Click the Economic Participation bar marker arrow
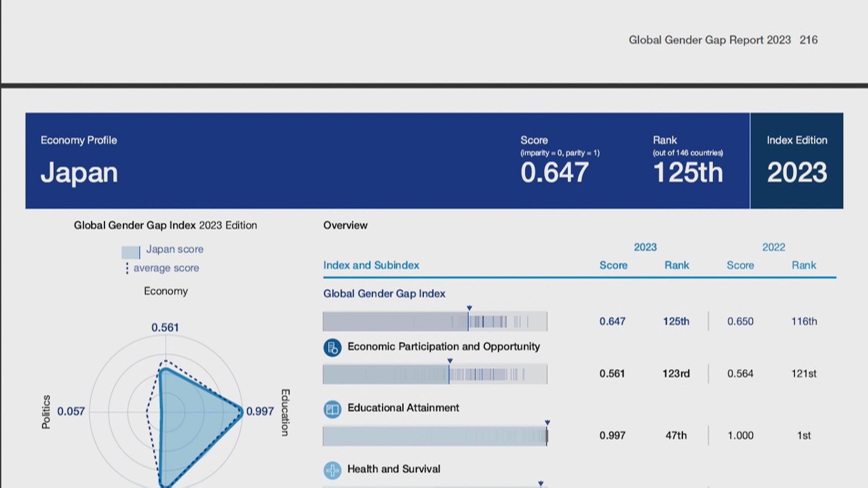 tap(450, 361)
